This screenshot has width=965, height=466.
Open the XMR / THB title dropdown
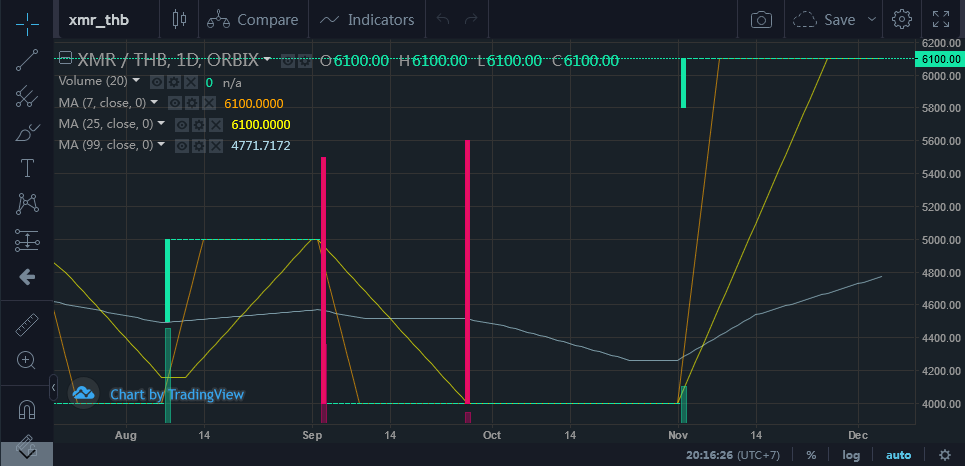(267, 60)
